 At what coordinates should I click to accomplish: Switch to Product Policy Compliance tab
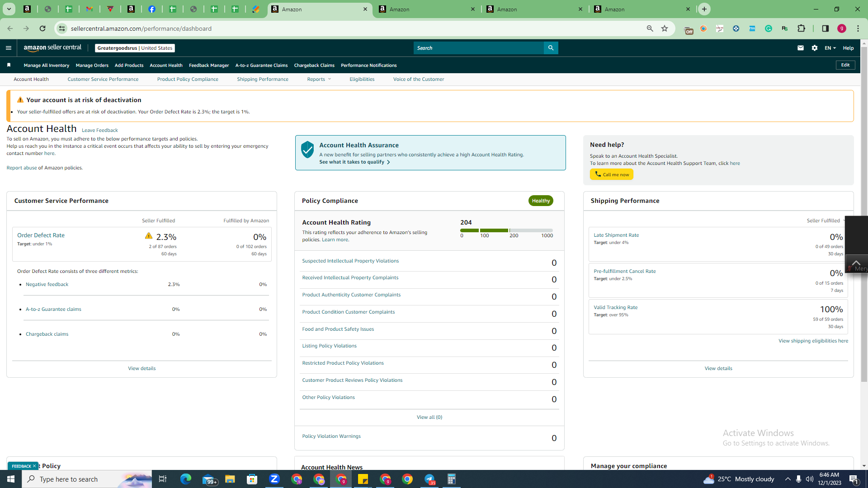click(x=188, y=79)
